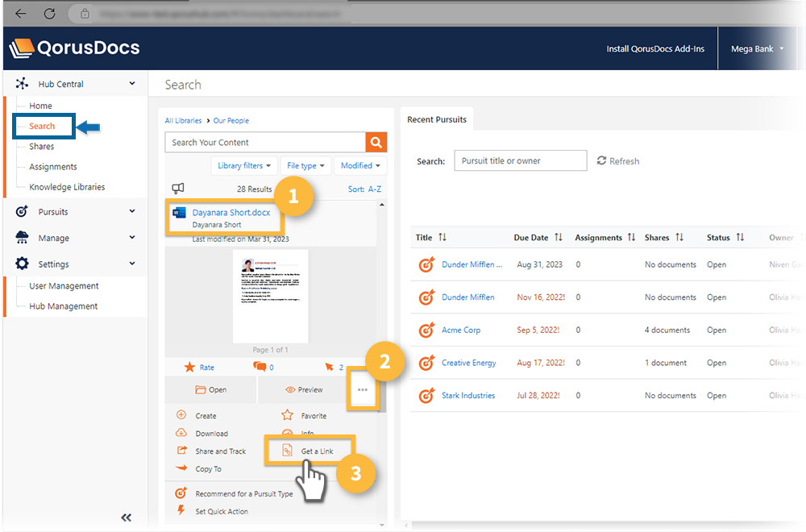Click the Rate star icon
The width and height of the screenshot is (806, 532).
[x=189, y=367]
